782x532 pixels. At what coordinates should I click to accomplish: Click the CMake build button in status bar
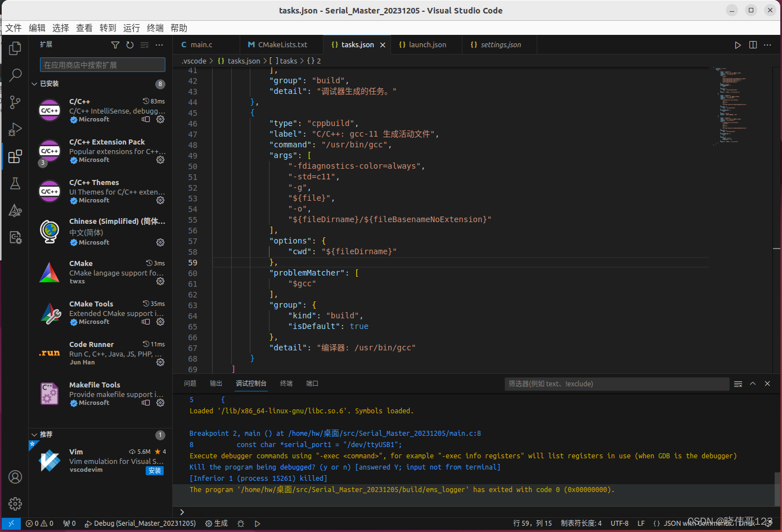217,524
